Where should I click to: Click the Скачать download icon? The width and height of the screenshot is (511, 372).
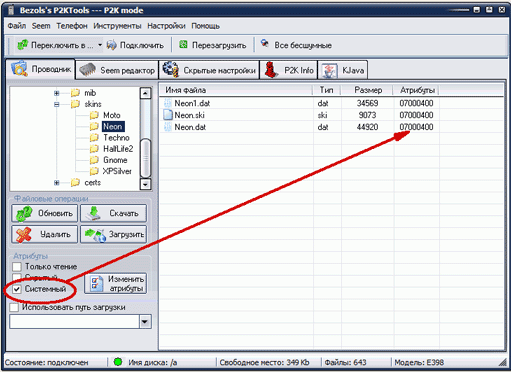pyautogui.click(x=93, y=213)
